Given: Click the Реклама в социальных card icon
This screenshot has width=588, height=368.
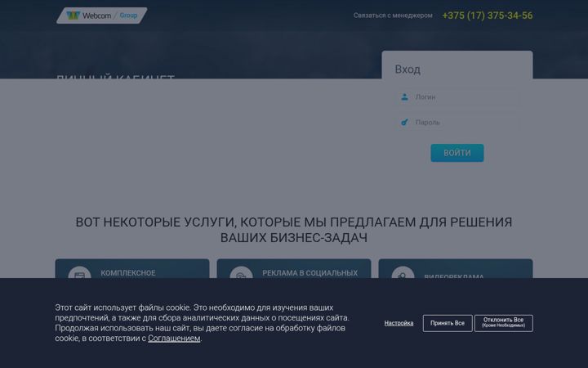Looking at the screenshot, I should click(241, 272).
